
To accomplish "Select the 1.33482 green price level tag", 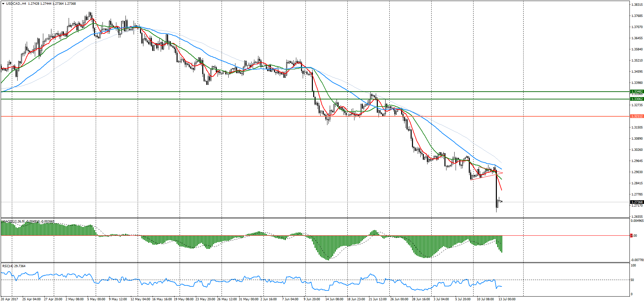I will 636,92.
